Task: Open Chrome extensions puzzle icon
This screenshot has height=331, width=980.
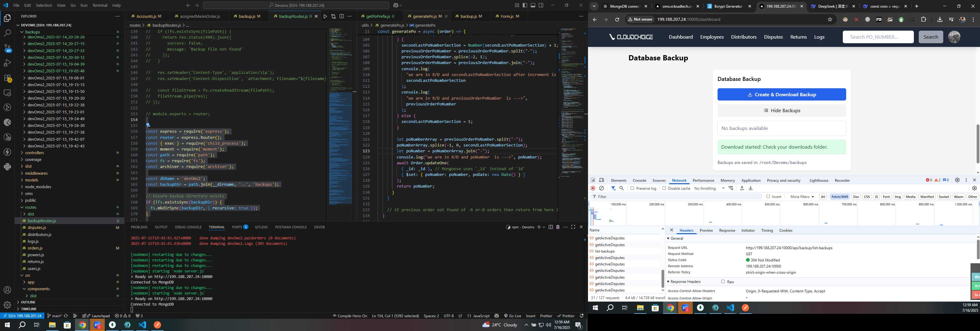Action: click(923, 19)
